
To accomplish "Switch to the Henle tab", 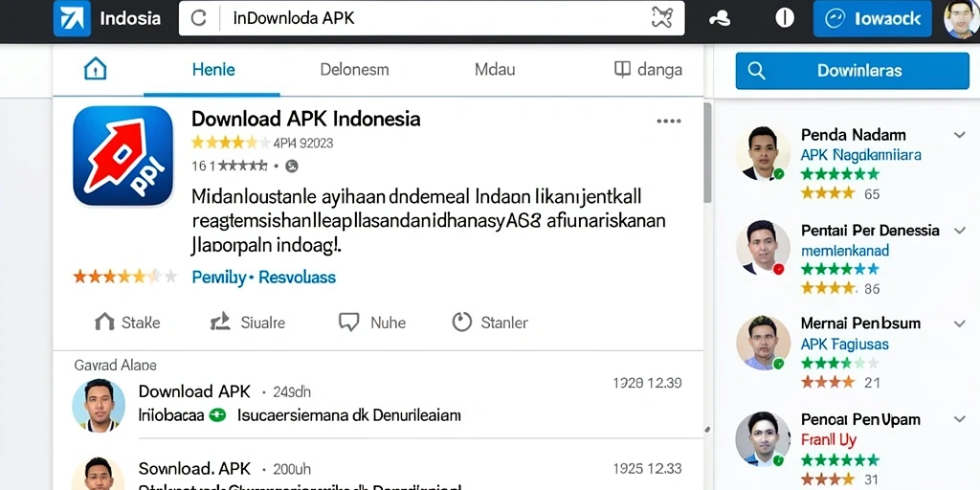I will click(213, 69).
